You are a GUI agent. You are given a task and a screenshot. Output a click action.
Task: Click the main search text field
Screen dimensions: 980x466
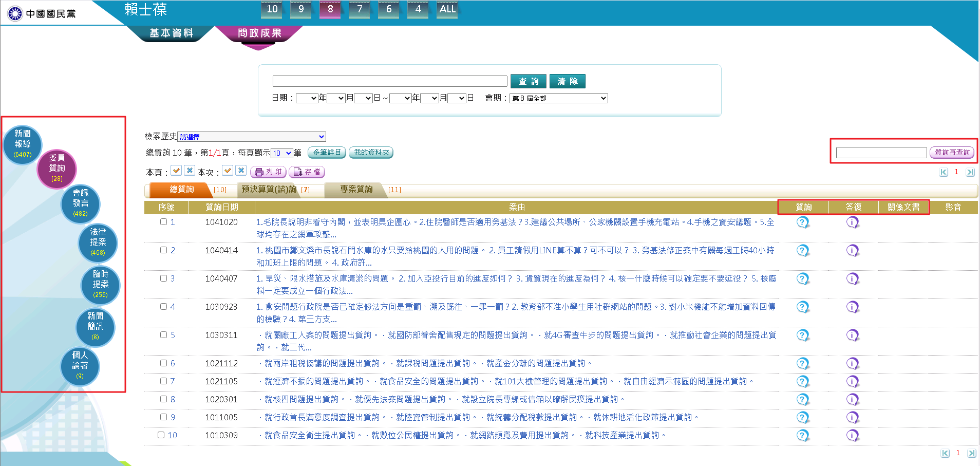pyautogui.click(x=389, y=81)
